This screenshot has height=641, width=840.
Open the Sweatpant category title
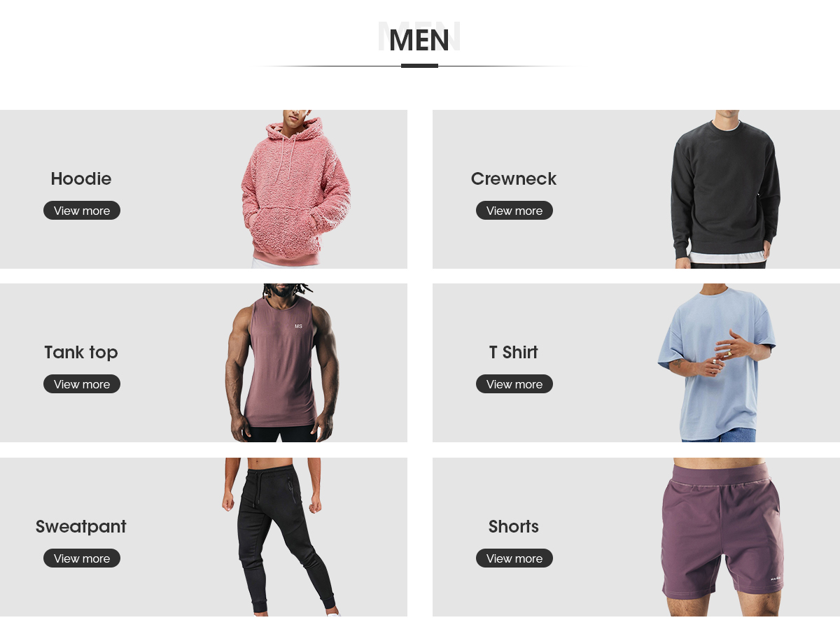point(81,527)
